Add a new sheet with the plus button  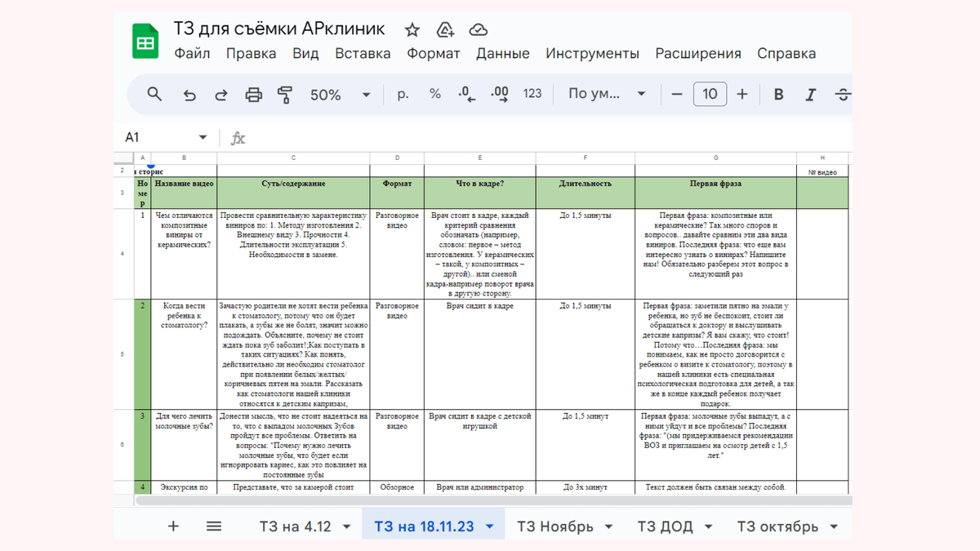[x=173, y=526]
